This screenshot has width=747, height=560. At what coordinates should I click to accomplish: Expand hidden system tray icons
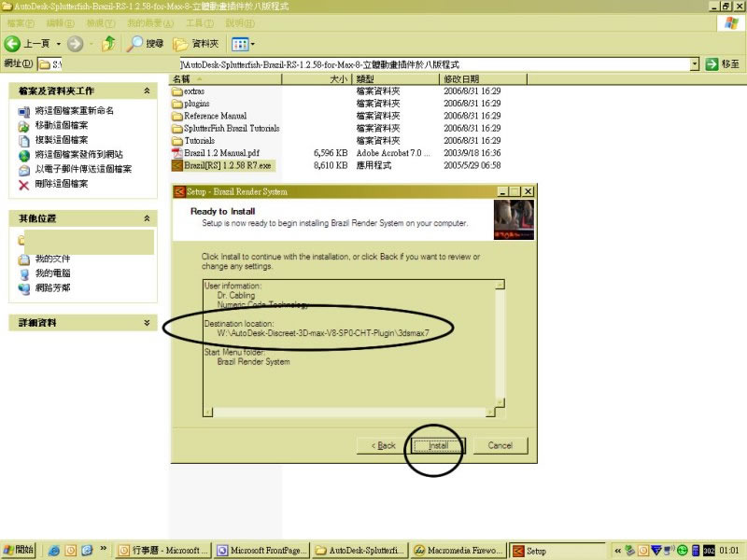tap(618, 551)
